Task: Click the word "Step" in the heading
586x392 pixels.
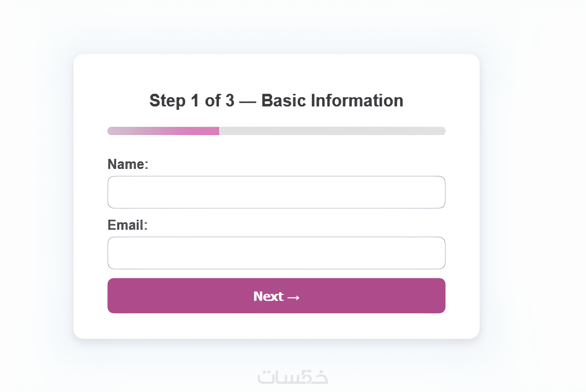Action: pos(167,101)
